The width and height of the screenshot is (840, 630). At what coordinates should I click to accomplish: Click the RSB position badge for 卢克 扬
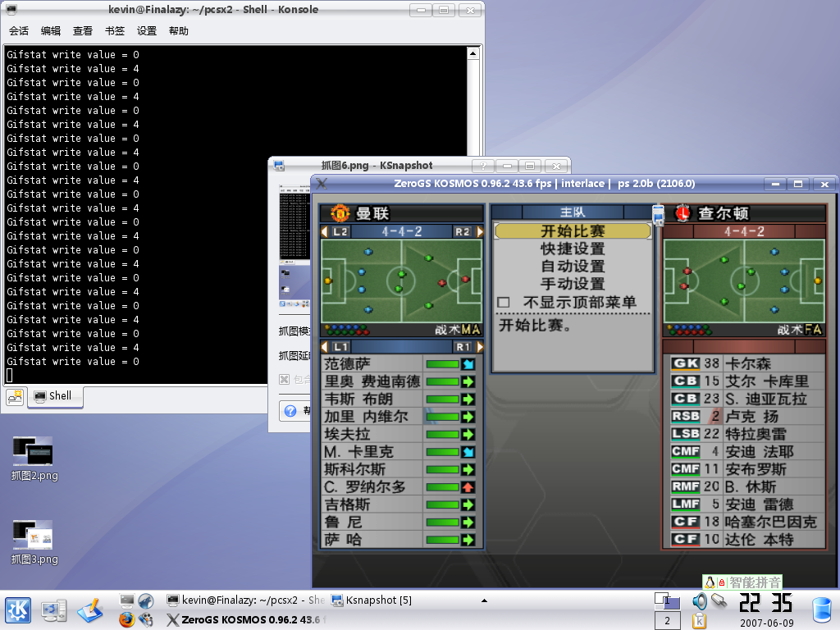tap(686, 416)
